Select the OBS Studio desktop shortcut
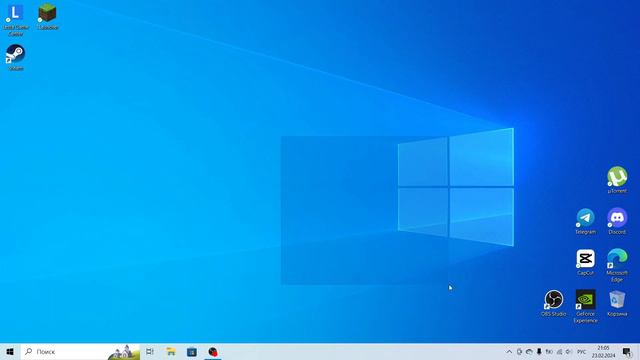Image resolution: width=640 pixels, height=360 pixels. coord(553,303)
